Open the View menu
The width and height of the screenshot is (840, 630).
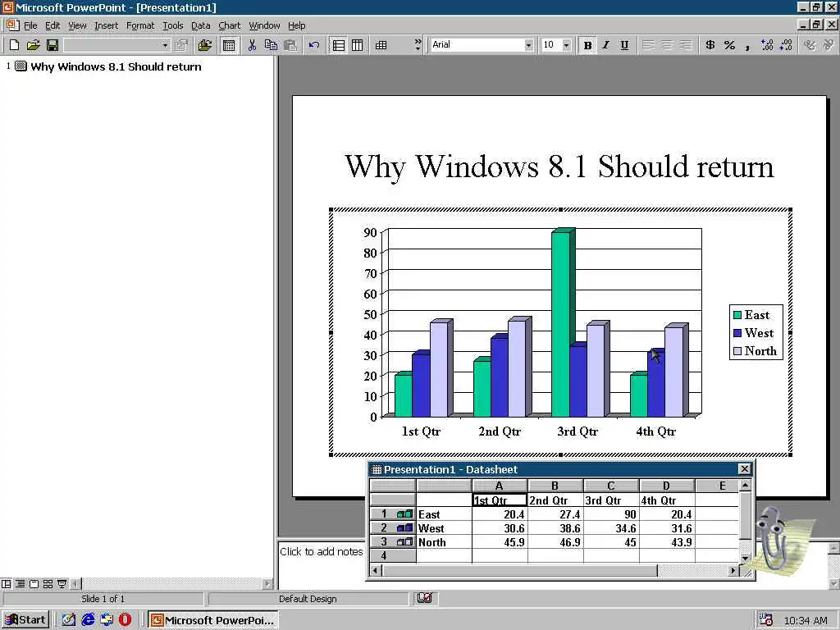click(77, 25)
